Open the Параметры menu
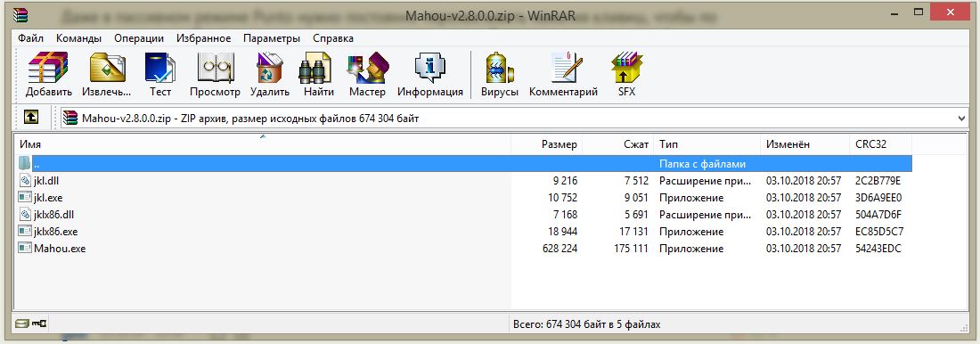Viewport: 980px width, 344px height. pyautogui.click(x=272, y=38)
